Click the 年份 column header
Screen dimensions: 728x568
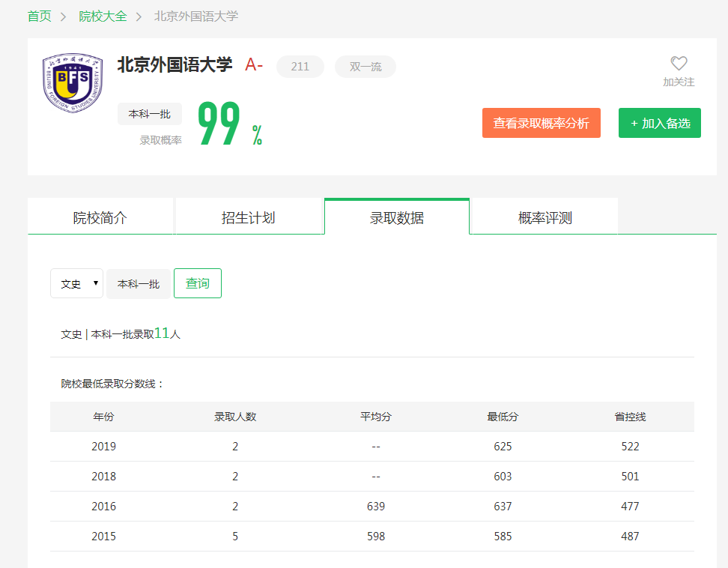(103, 417)
